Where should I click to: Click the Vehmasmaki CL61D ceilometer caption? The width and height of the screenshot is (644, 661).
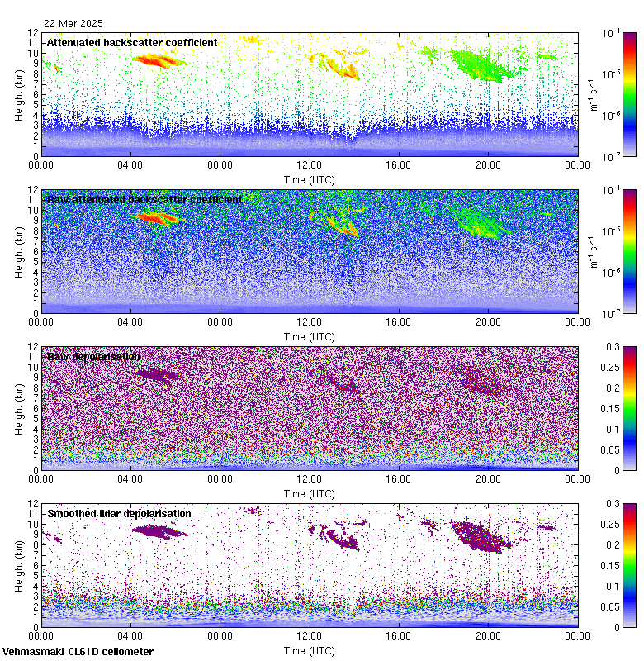tap(78, 652)
